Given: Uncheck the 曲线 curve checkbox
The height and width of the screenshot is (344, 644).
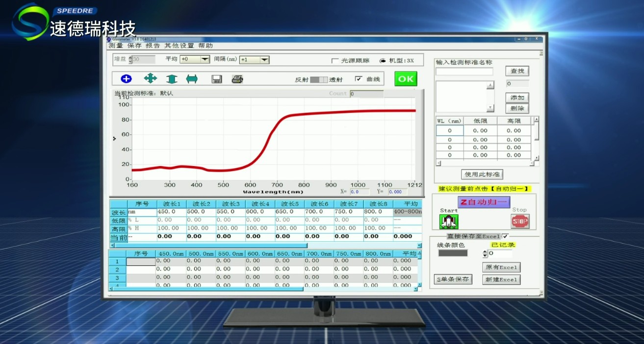Looking at the screenshot, I should pyautogui.click(x=359, y=79).
